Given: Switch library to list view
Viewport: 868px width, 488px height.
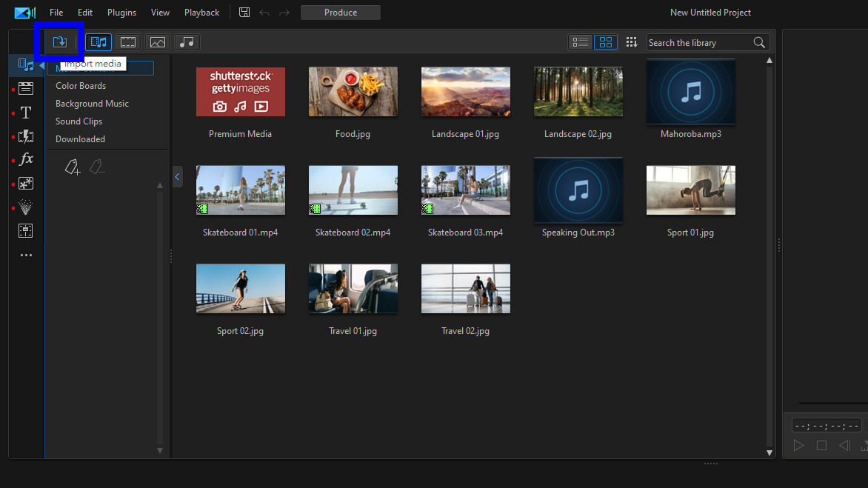Looking at the screenshot, I should (x=580, y=42).
